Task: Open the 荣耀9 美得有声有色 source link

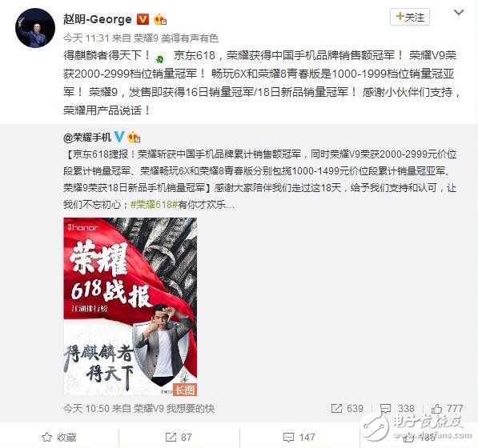Action: click(176, 38)
